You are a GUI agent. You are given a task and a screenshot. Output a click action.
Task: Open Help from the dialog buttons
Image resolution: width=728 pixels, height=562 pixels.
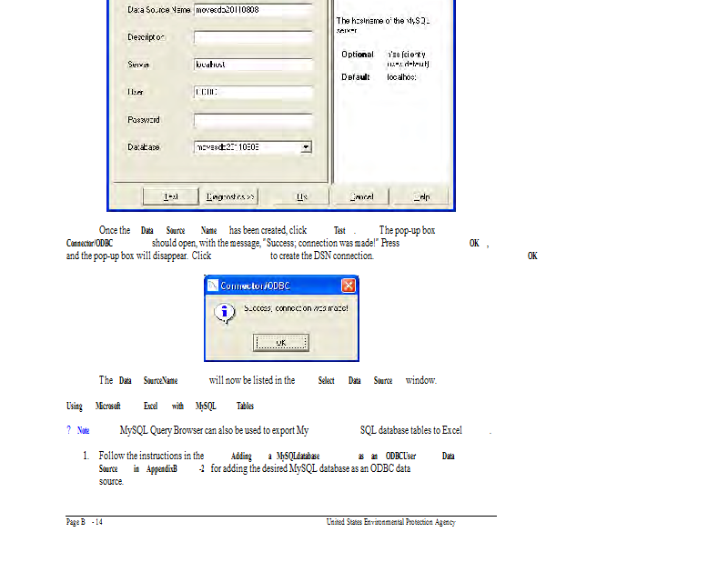click(421, 196)
